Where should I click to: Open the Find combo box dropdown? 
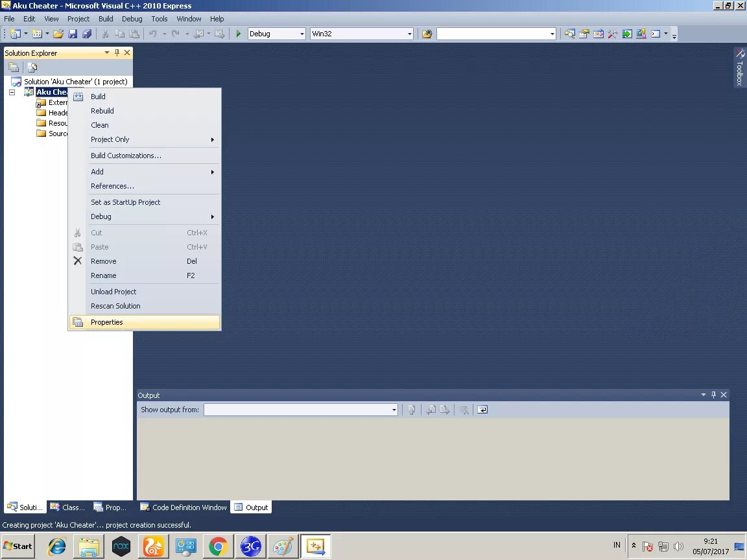552,34
